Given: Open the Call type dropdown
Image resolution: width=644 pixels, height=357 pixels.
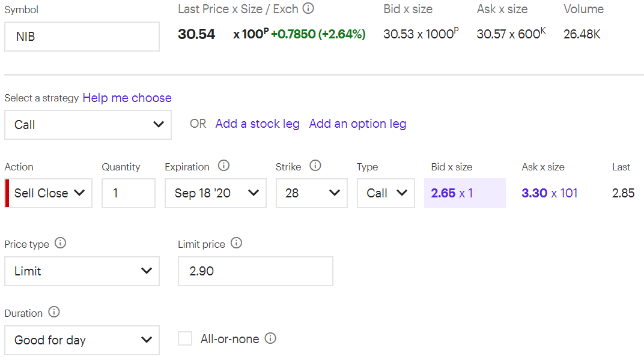Looking at the screenshot, I should click(386, 193).
